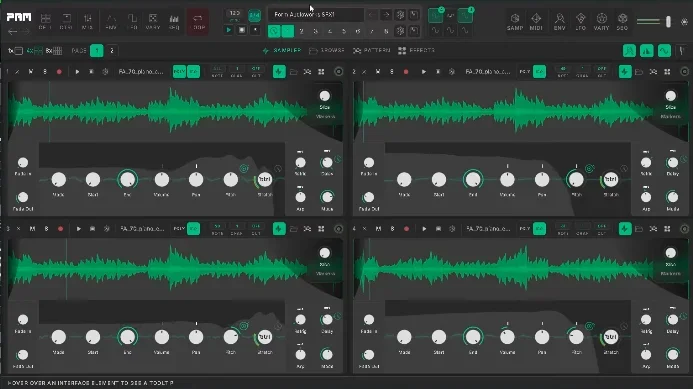Open VARY panel icon in left toolbar

tap(153, 21)
